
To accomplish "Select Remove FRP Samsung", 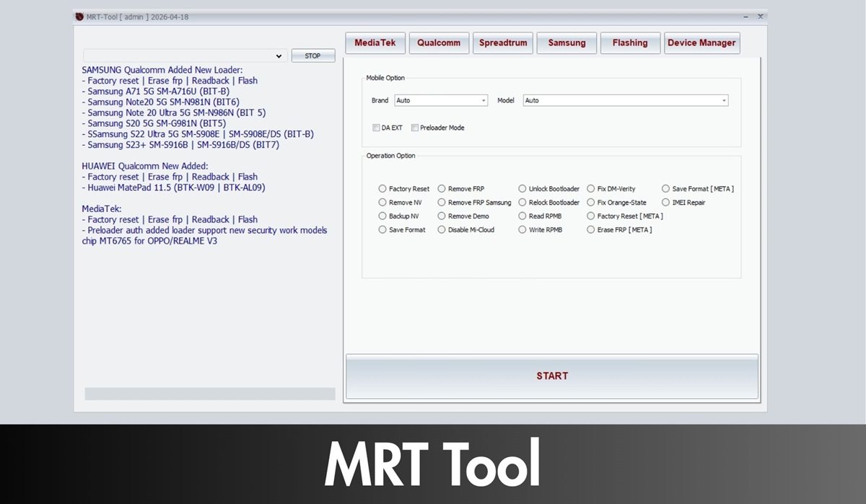I will click(442, 202).
